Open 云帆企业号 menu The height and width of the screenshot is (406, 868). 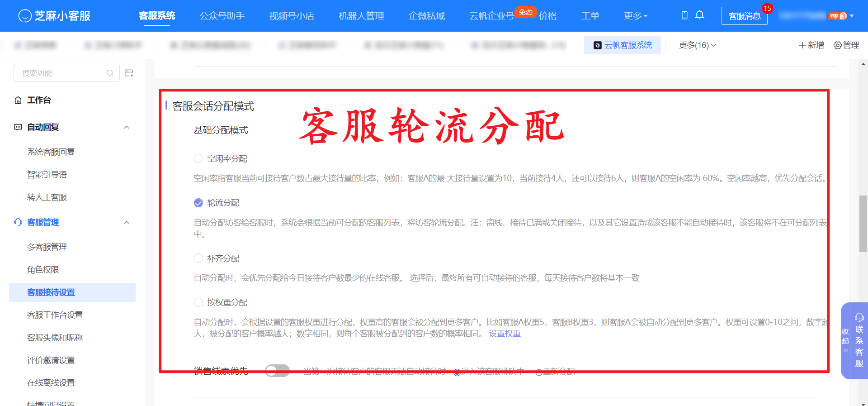coord(491,16)
